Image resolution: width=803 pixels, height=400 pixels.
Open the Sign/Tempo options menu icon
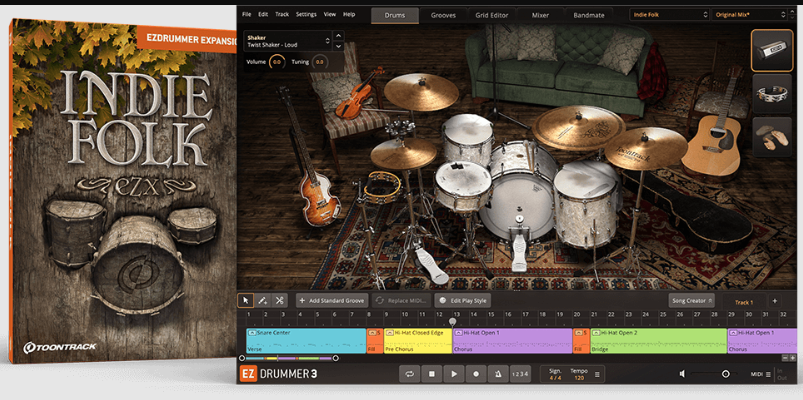pos(597,374)
